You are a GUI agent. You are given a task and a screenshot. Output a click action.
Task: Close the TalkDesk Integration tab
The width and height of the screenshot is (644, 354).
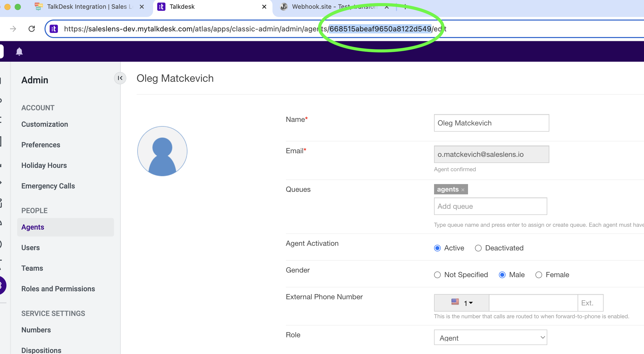tap(142, 7)
